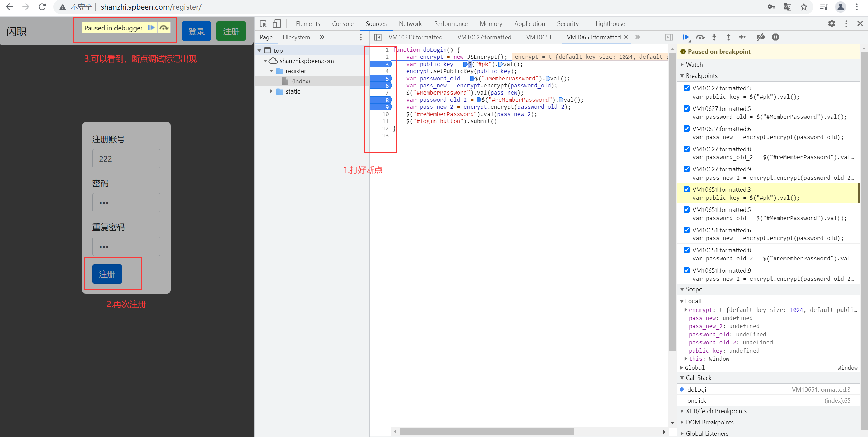868x437 pixels.
Task: Expand the static folder in file tree
Action: pos(271,91)
